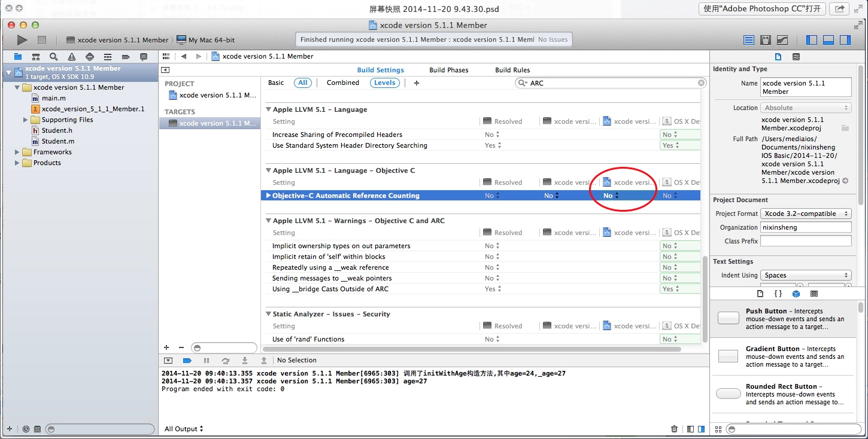
Task: Select All settings filter
Action: (303, 83)
